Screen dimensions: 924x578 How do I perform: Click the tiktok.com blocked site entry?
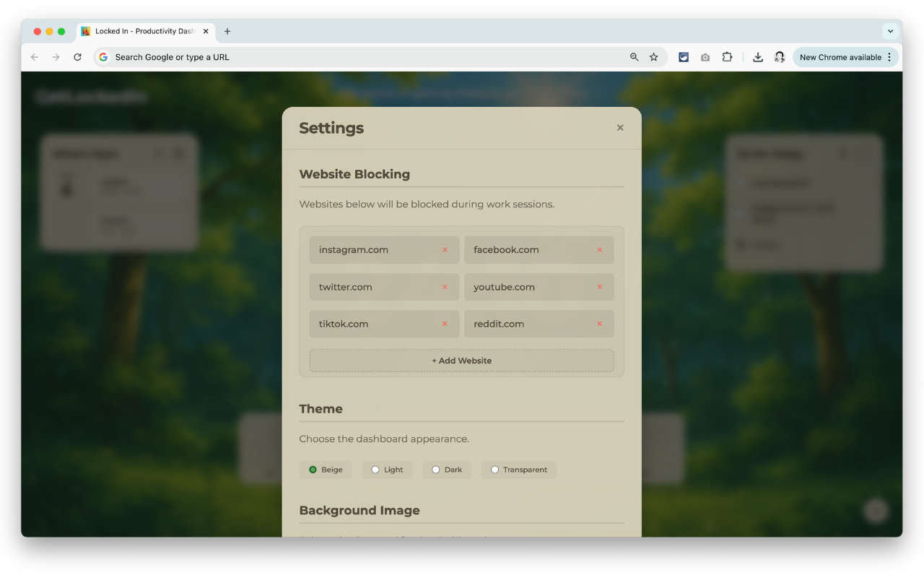pos(385,324)
